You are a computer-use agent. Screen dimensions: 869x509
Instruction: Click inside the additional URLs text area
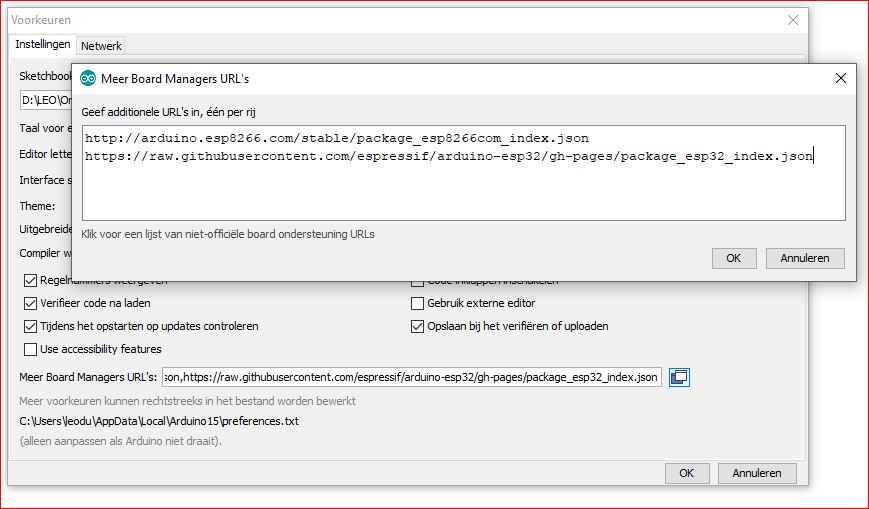pyautogui.click(x=463, y=190)
